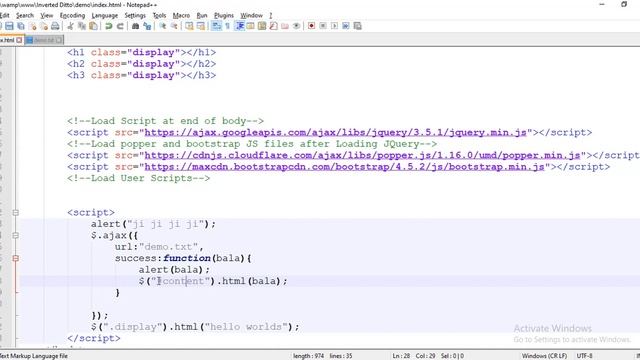Open the Replace dialog icon
The width and height of the screenshot is (640, 360).
[x=147, y=26]
